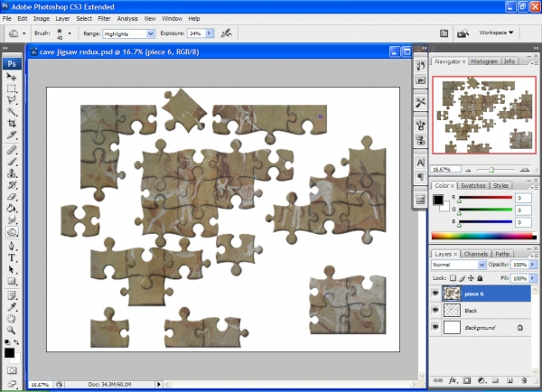Switch to the Swatches tab

point(472,186)
